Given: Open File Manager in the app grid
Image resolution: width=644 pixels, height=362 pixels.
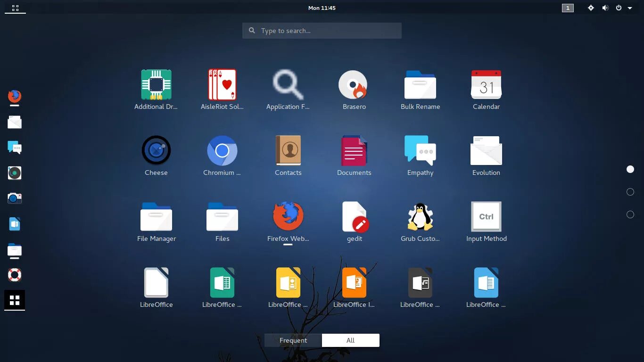Looking at the screenshot, I should [x=156, y=217].
